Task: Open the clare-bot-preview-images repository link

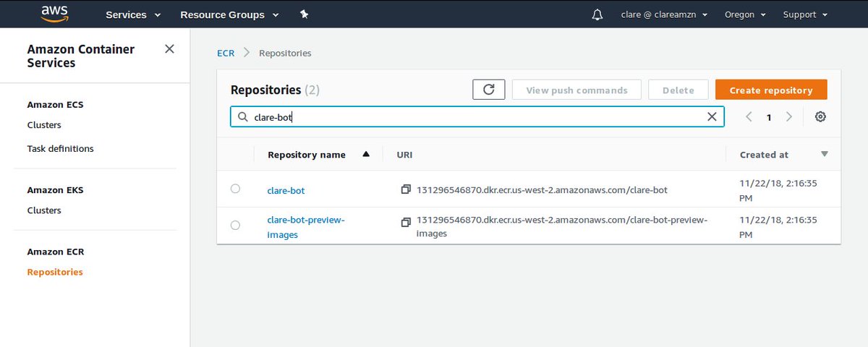Action: tap(306, 227)
